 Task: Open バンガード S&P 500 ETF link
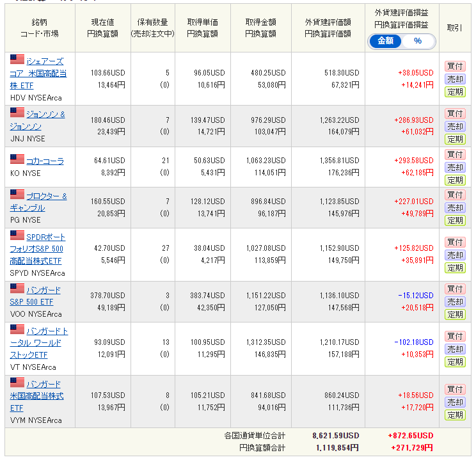[x=35, y=296]
